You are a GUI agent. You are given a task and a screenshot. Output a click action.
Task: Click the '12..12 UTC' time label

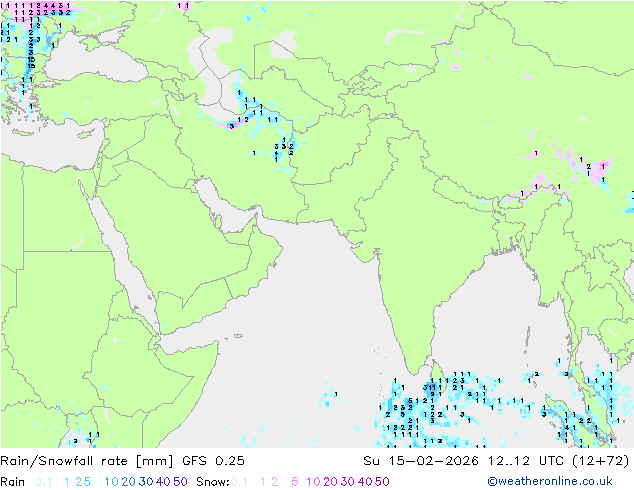pos(526,460)
